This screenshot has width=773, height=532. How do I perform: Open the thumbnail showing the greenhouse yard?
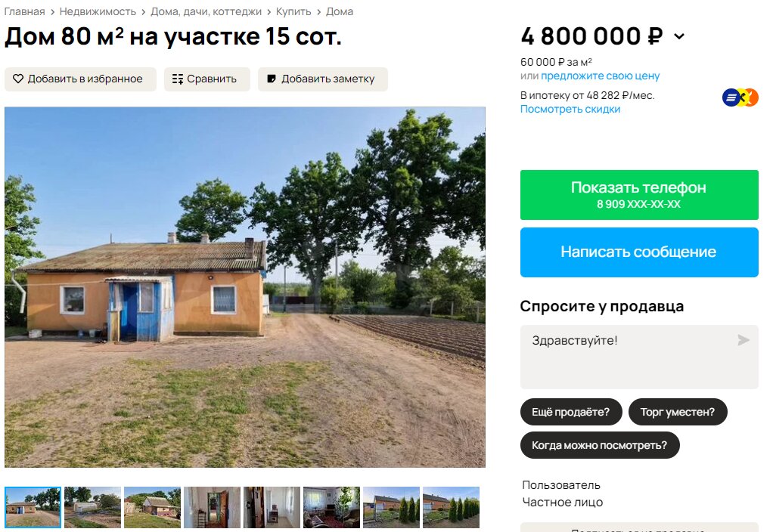[93, 507]
